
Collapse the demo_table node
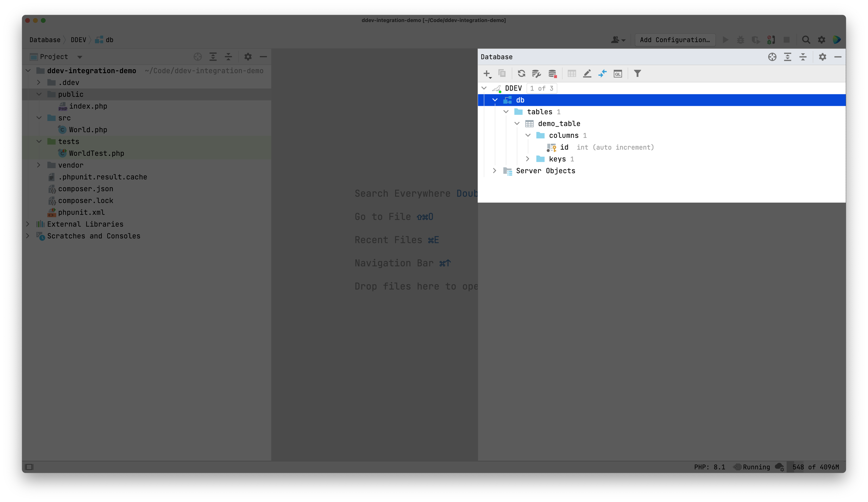[x=517, y=123]
